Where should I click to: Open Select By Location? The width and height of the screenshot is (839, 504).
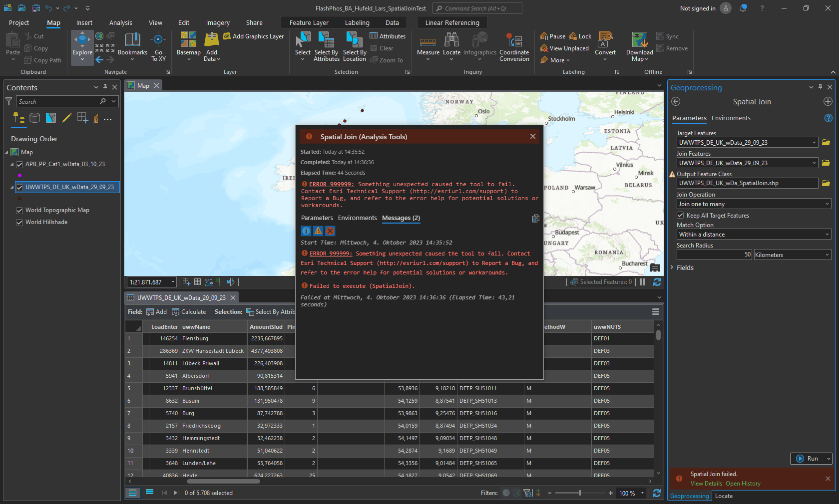click(x=355, y=47)
